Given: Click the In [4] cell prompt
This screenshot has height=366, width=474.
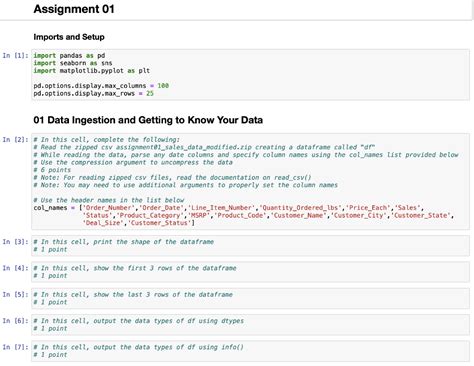Looking at the screenshot, I should pos(15,268).
